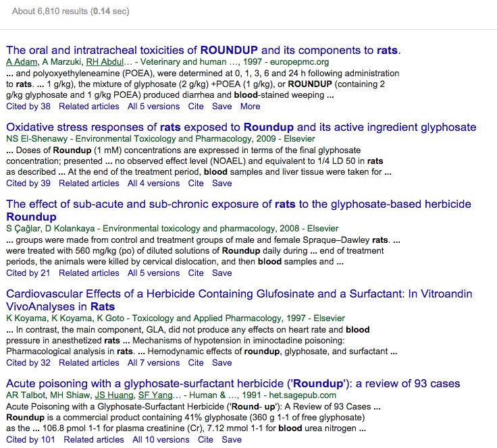Open 'Oxidative stress responses of rats' article
Image resolution: width=497 pixels, height=448 pixels.
(x=241, y=127)
